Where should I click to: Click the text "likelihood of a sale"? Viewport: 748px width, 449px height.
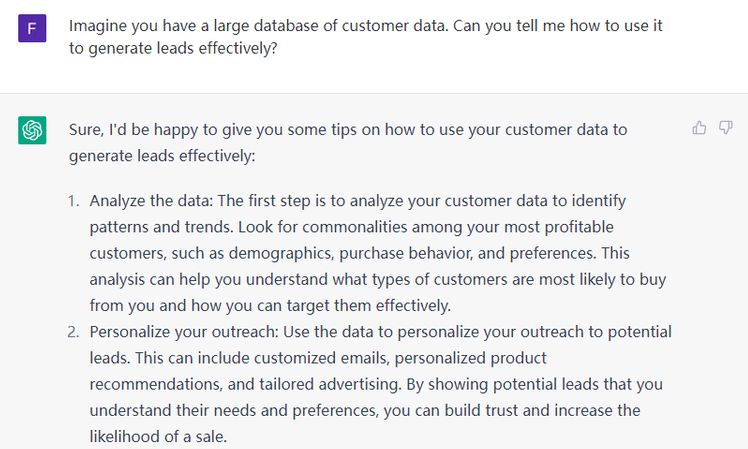(158, 435)
